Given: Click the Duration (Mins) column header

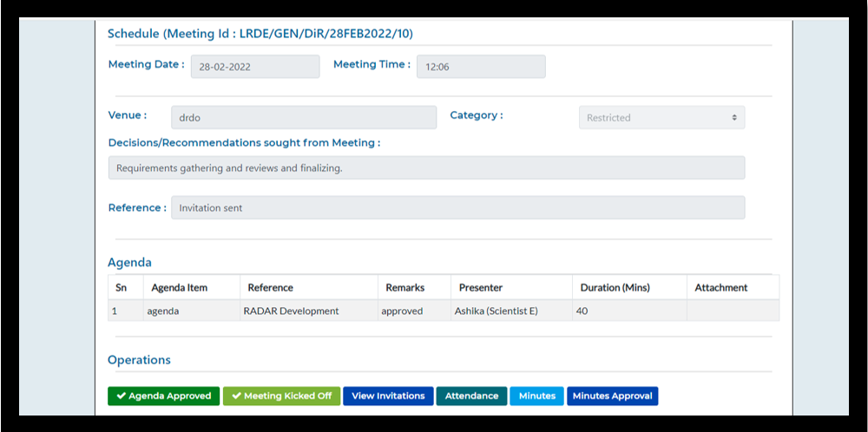Looking at the screenshot, I should tap(613, 288).
